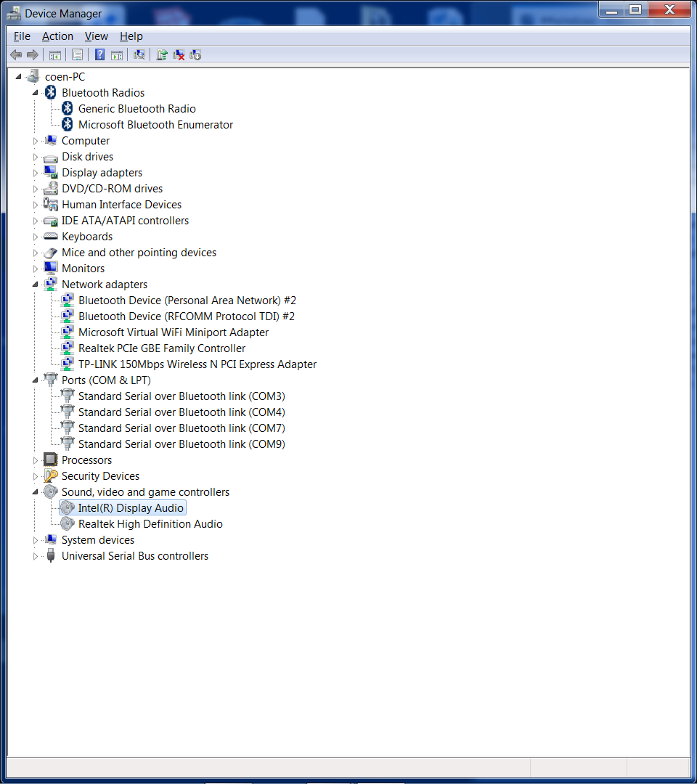Select Bluetooth Device (RFCOMM Protocol TDI) #2

point(187,316)
